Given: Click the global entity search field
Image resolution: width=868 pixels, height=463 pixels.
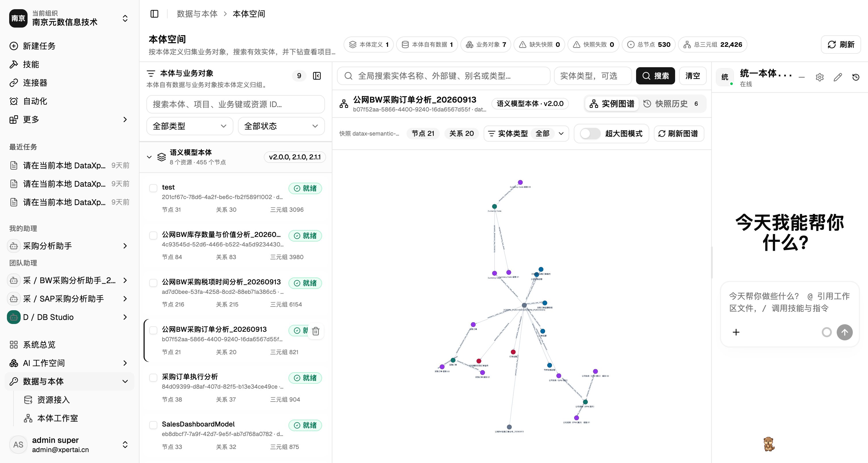Looking at the screenshot, I should pos(443,76).
